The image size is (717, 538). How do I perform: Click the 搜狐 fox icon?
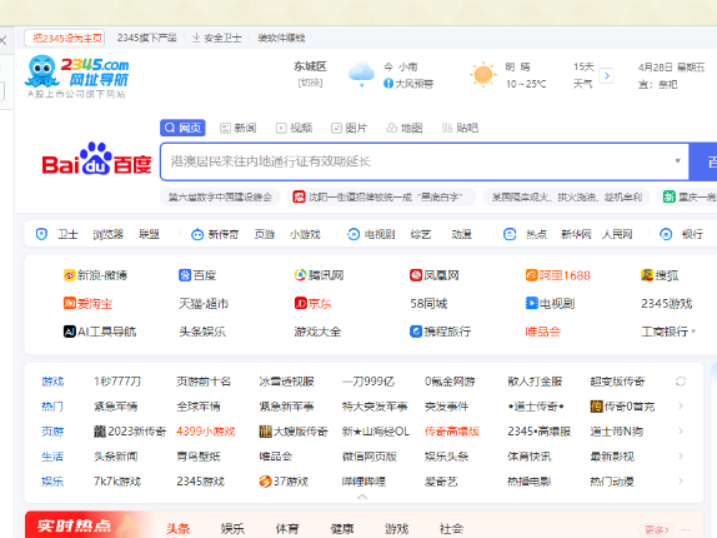point(647,275)
